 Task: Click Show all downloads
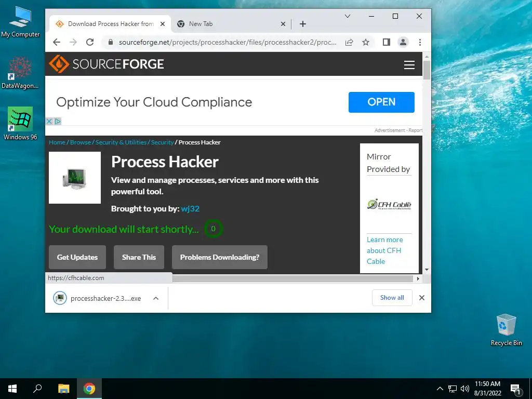click(x=392, y=298)
